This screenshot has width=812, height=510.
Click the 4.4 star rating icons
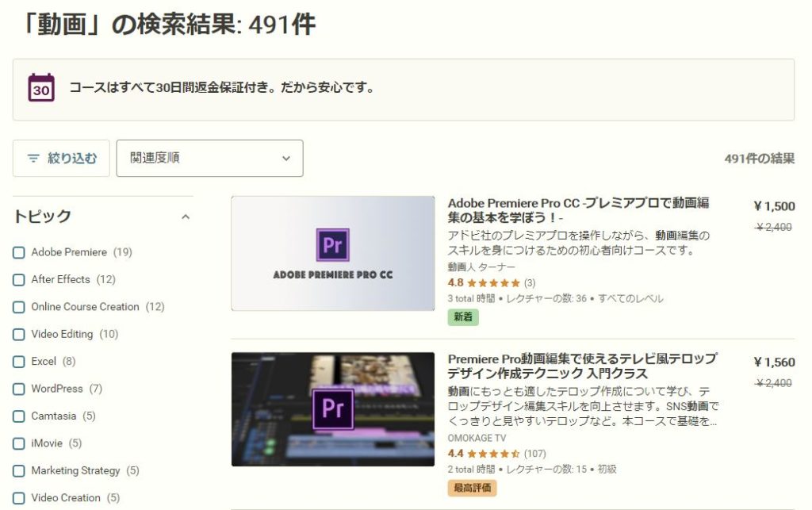[x=493, y=454]
